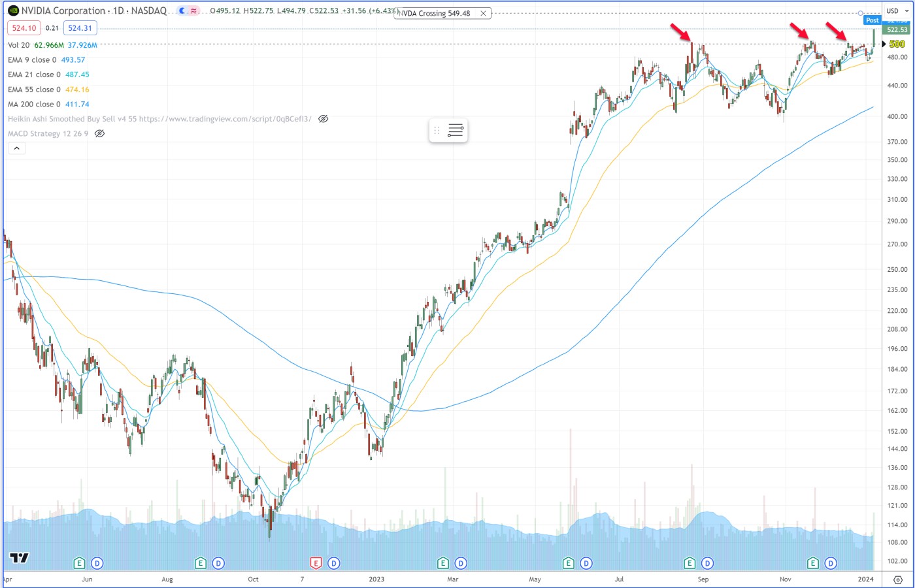This screenshot has width=915, height=588.
Task: Show the hidden MACD Strategy via its eye icon
Action: 99,133
